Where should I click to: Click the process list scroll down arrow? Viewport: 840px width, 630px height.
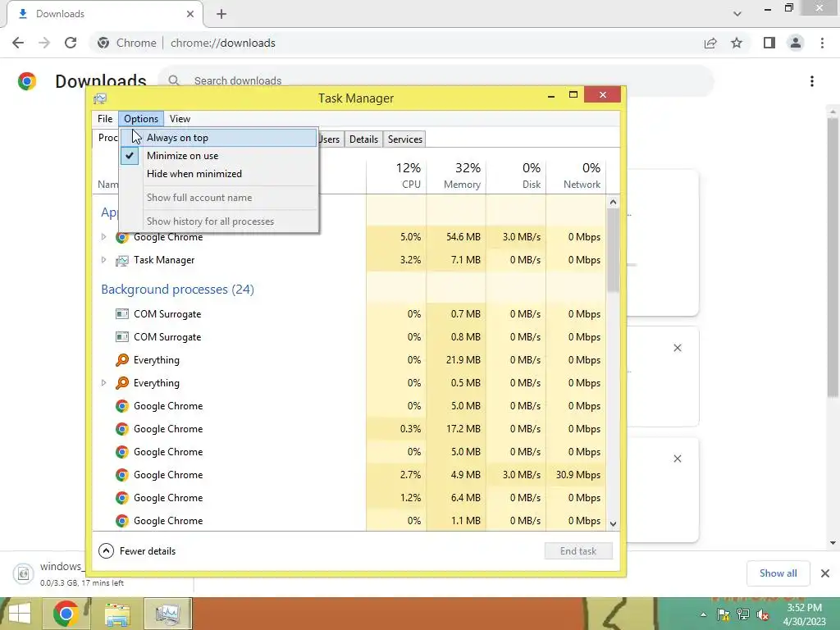(x=613, y=524)
